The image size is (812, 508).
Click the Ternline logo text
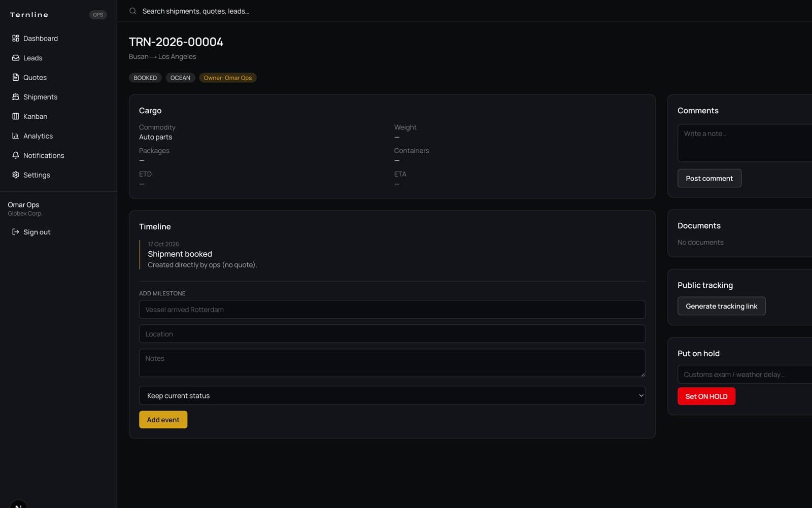[29, 15]
